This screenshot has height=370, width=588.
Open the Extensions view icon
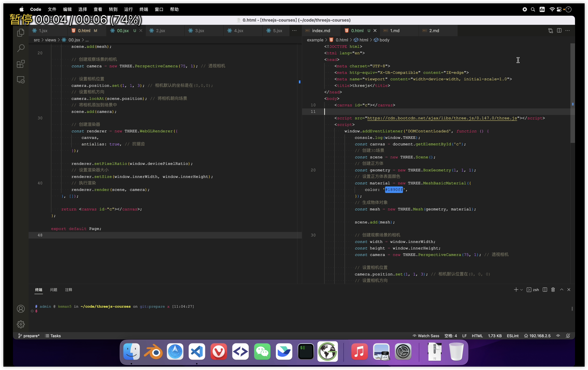pyautogui.click(x=21, y=64)
